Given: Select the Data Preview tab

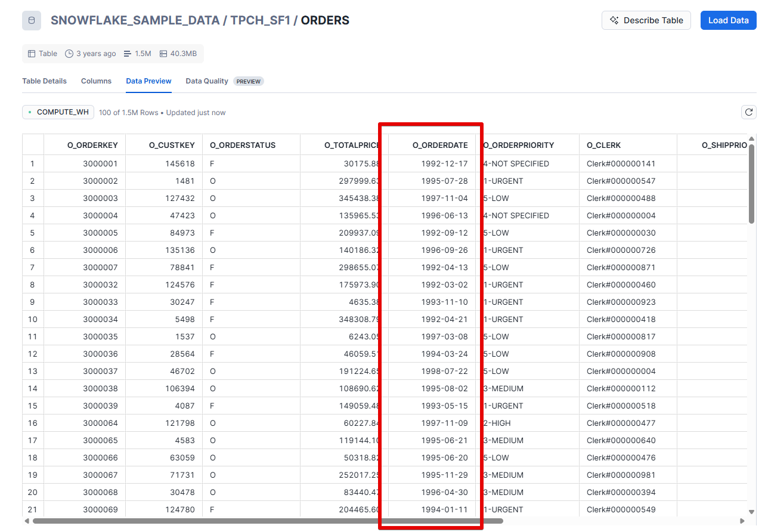Looking at the screenshot, I should (x=148, y=81).
